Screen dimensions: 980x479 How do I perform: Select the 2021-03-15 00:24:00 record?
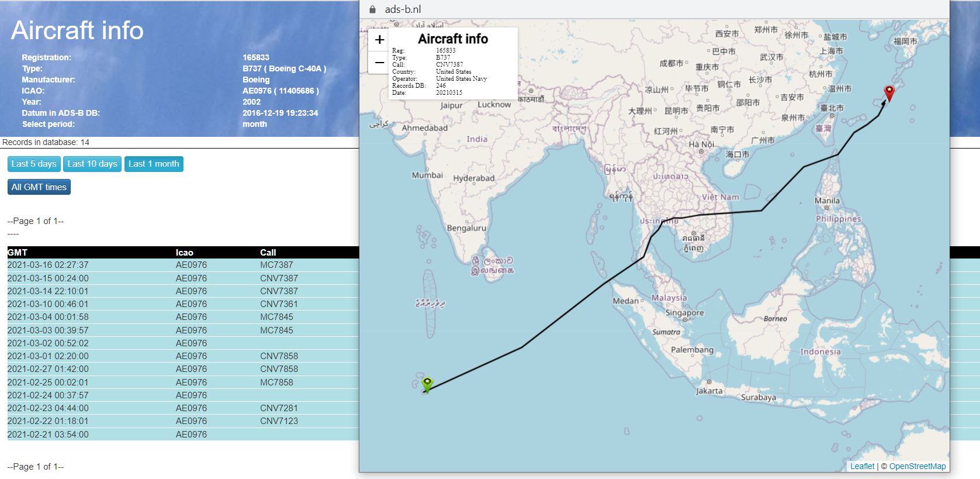click(183, 278)
